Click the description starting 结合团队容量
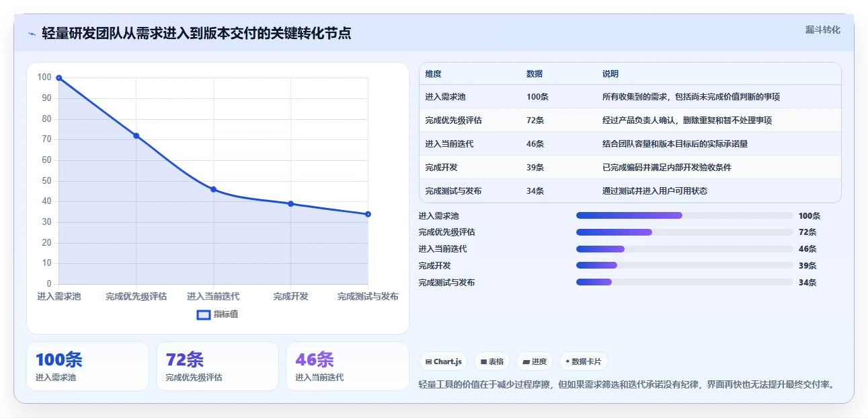 [x=675, y=144]
